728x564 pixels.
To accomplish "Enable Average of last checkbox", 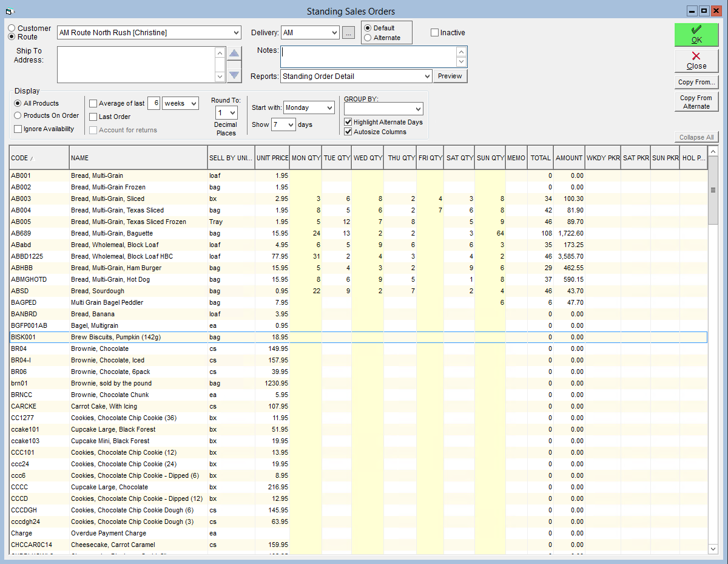I will (93, 103).
